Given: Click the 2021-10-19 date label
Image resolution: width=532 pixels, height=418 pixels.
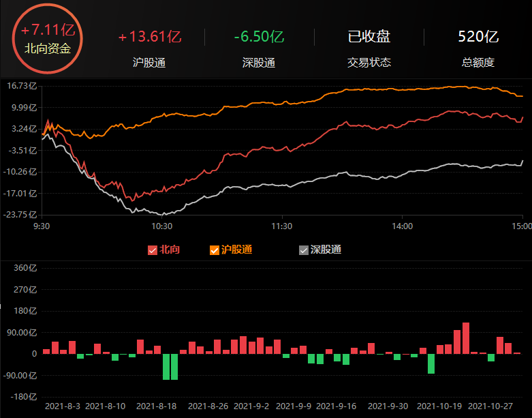Looking at the screenshot, I should 440,406.
